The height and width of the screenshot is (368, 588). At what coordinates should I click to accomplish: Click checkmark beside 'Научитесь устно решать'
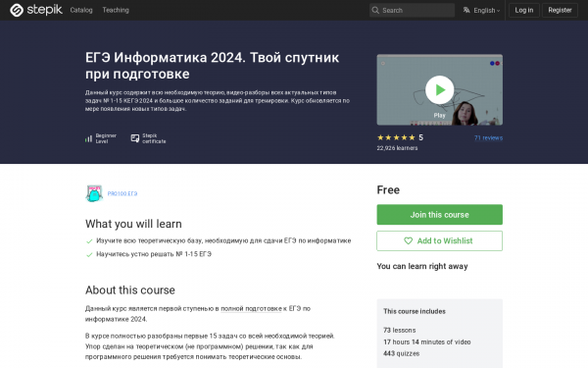[89, 254]
